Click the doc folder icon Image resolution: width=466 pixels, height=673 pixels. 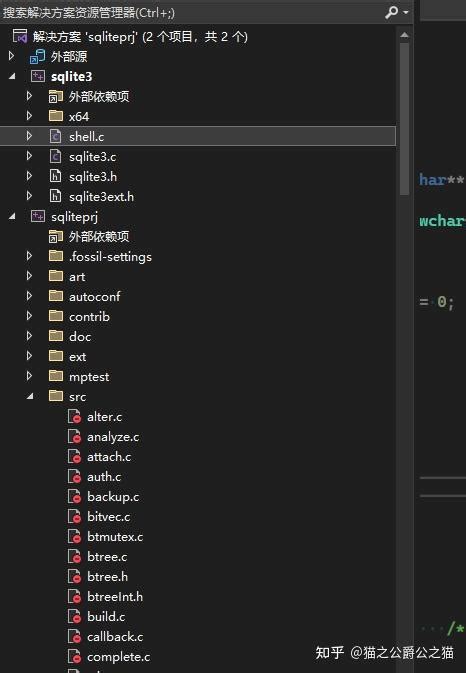tap(56, 336)
